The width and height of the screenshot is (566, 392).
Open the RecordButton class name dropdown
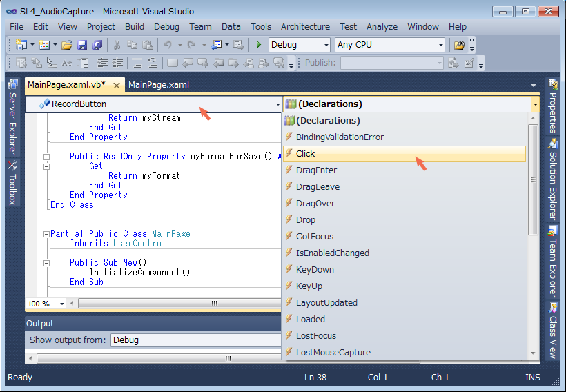pyautogui.click(x=154, y=104)
